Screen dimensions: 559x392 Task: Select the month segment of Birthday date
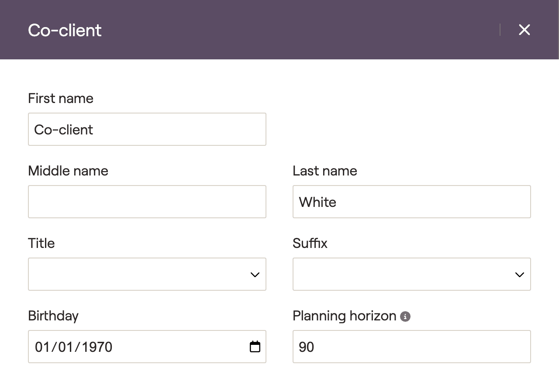pos(42,347)
